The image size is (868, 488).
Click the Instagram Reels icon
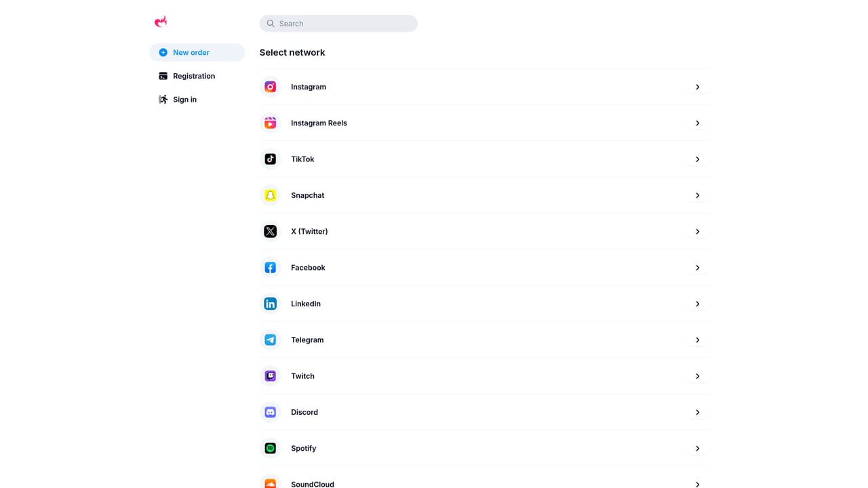(x=270, y=123)
